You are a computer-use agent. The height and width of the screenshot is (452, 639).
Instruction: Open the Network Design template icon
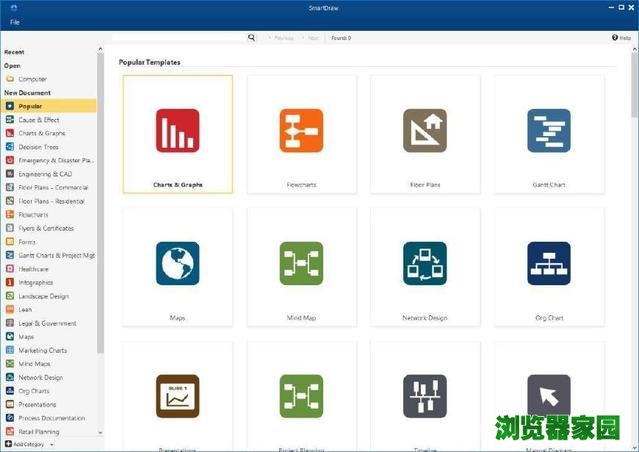point(425,263)
